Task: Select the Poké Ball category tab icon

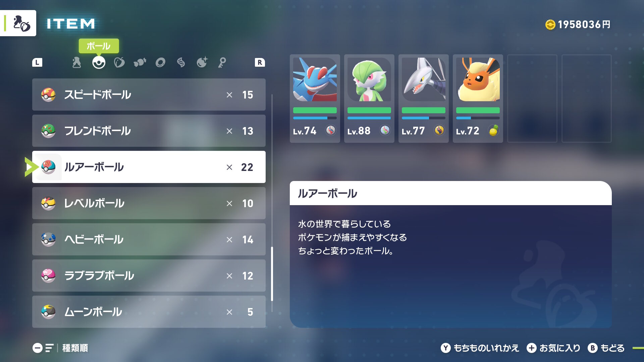Action: coord(99,62)
